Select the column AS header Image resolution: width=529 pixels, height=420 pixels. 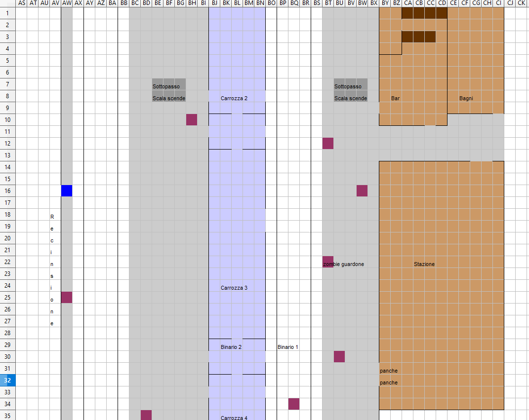(21, 3)
